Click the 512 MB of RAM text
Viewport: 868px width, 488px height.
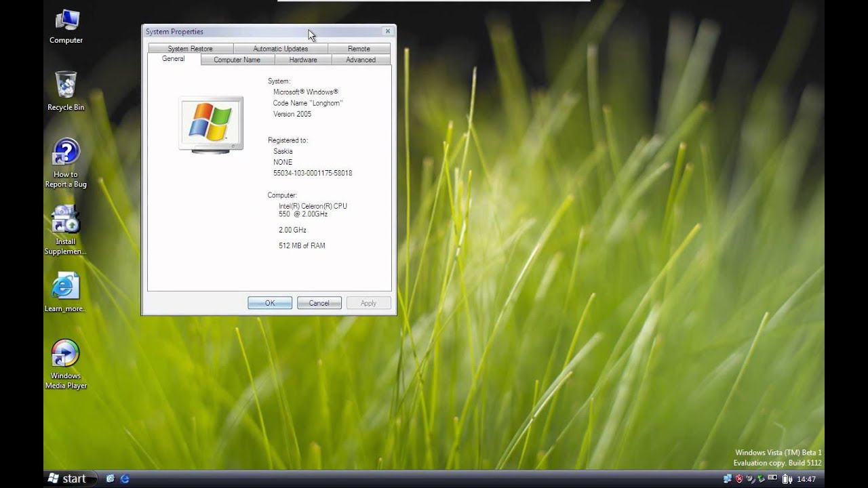(302, 245)
